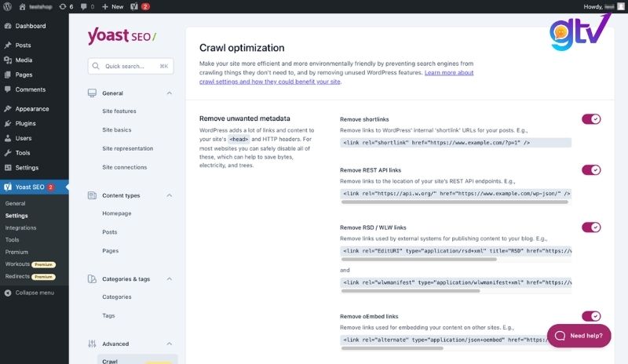Open the Appearance menu

point(34,109)
